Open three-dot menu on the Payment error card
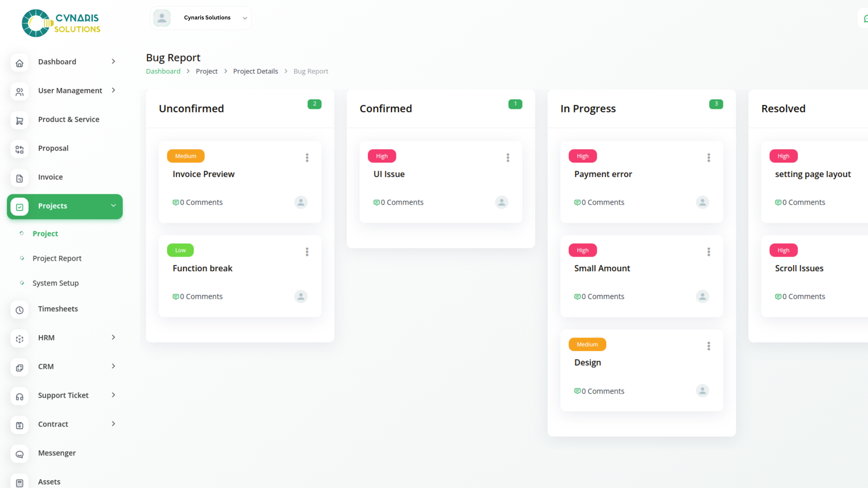Screen dimensions: 868x488 tap(708, 157)
